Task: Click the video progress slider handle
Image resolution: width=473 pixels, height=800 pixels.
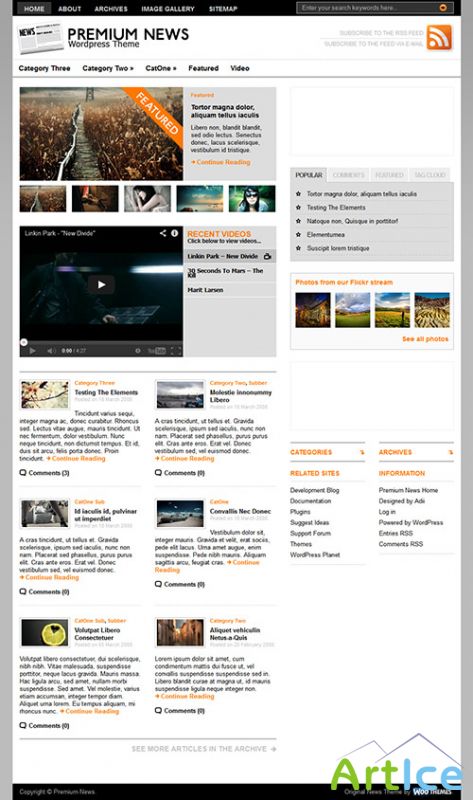Action: (x=23, y=342)
